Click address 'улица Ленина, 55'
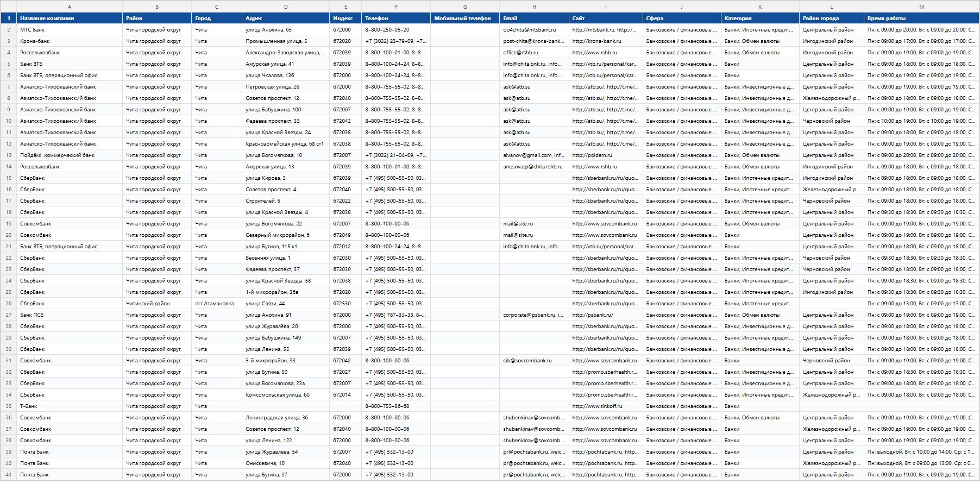Image resolution: width=980 pixels, height=490 pixels. pyautogui.click(x=286, y=349)
